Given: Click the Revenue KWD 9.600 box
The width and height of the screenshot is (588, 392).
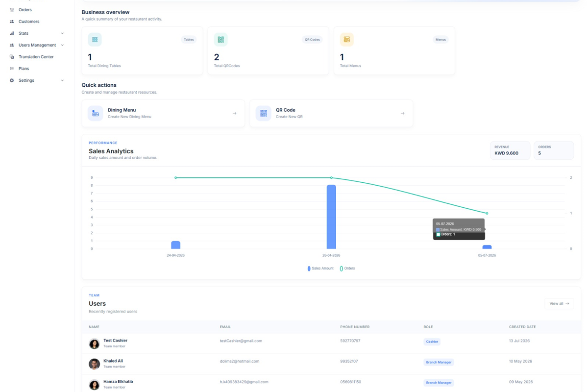Looking at the screenshot, I should 510,150.
